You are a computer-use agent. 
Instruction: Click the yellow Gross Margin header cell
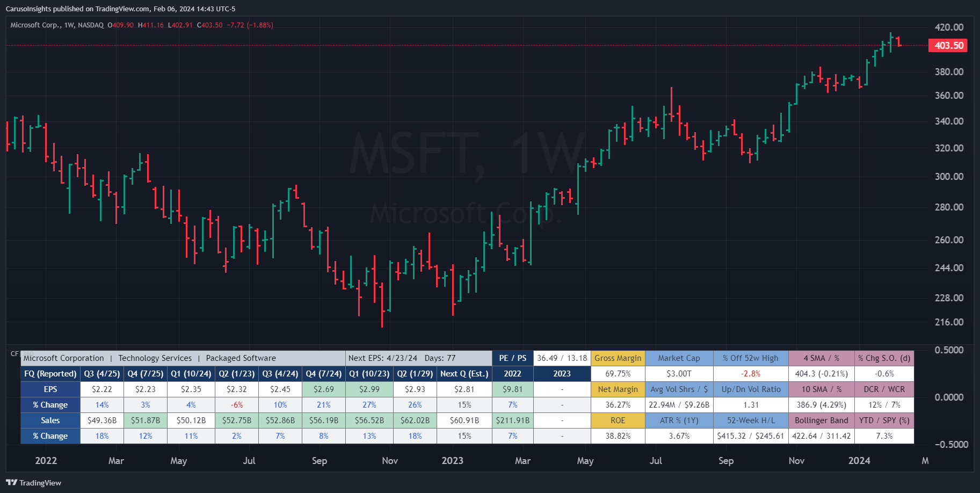(x=618, y=358)
